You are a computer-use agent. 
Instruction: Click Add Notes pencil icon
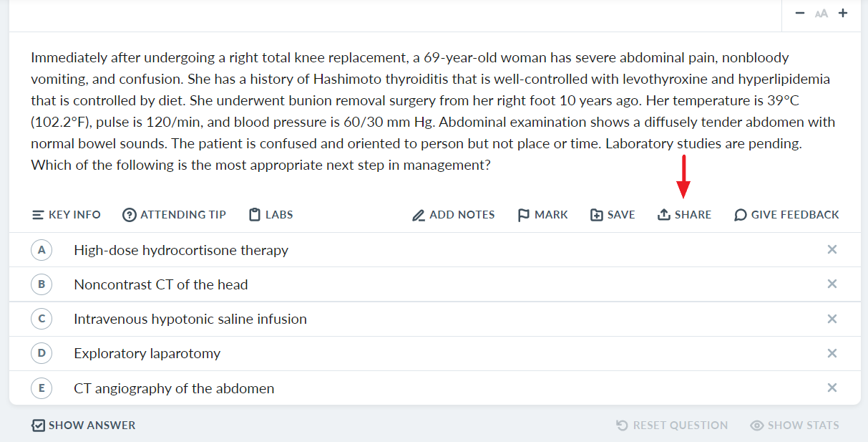pos(419,215)
